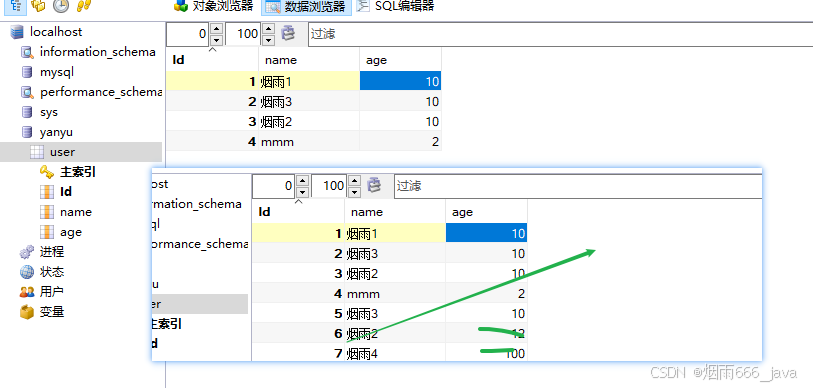
Task: Click the information_schema database icon
Action: pos(27,52)
